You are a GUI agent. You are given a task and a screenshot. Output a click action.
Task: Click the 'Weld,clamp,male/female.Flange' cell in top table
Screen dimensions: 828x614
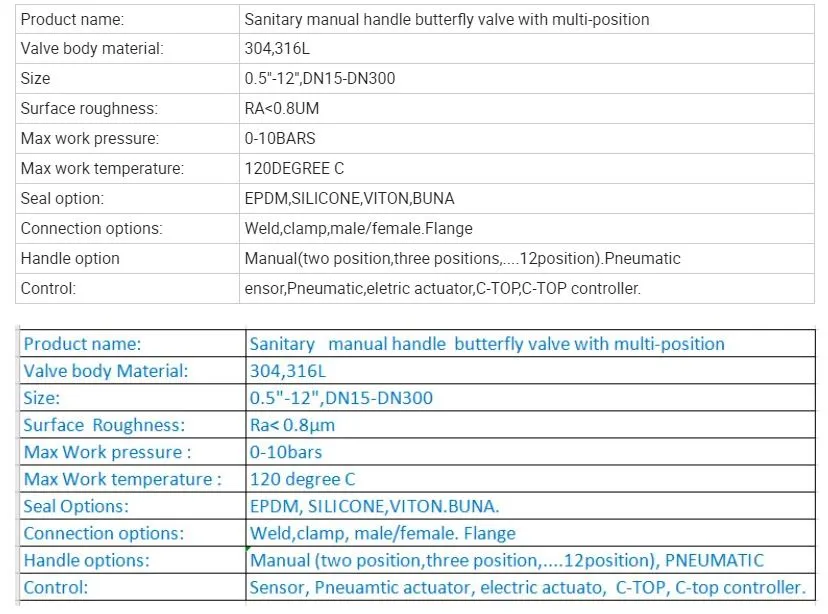(x=526, y=229)
